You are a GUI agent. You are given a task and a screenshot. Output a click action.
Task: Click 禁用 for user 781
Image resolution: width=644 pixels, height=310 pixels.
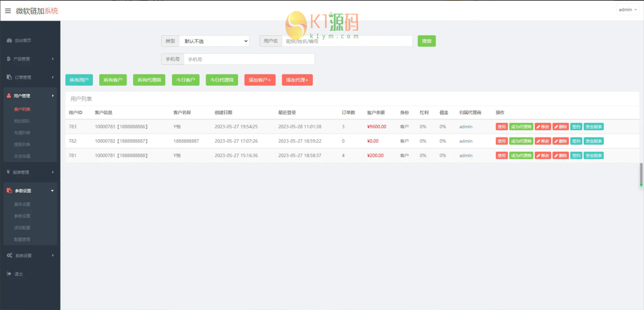tap(502, 155)
